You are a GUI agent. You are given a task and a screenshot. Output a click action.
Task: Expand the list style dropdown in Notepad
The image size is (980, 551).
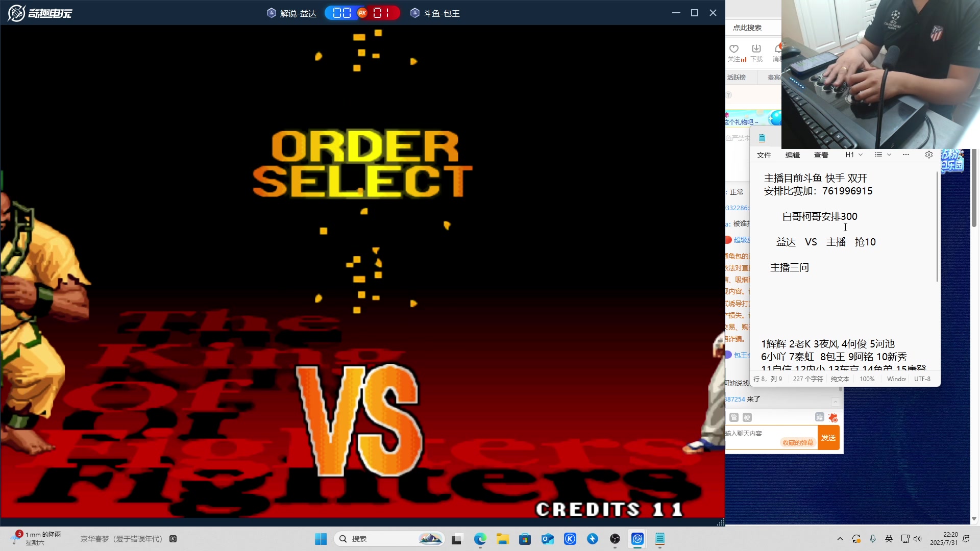pyautogui.click(x=883, y=155)
